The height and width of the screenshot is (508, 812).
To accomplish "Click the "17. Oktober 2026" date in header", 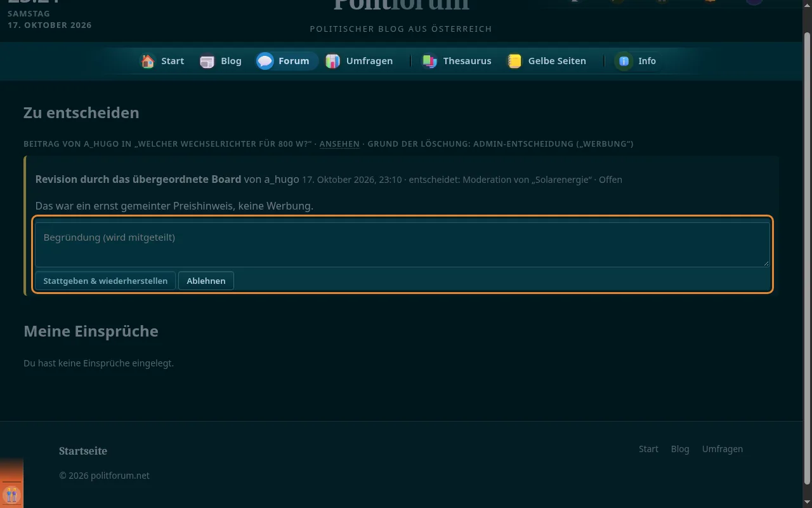I will click(x=49, y=25).
